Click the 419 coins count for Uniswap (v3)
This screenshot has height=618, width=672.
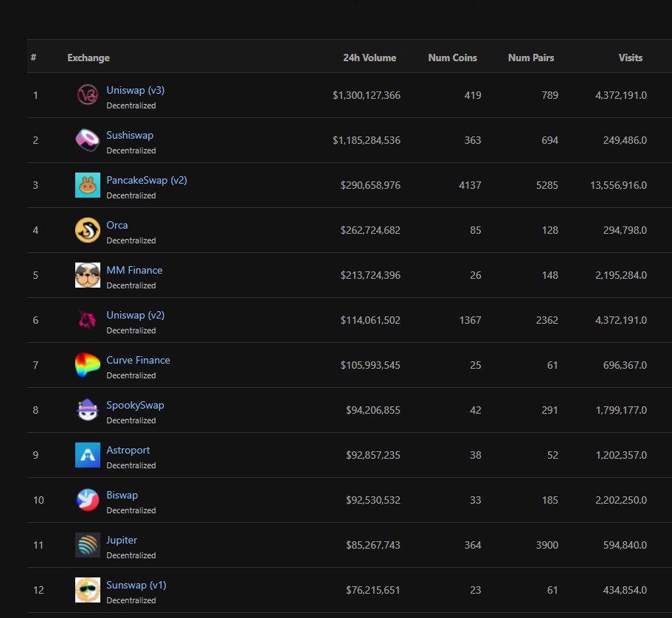[473, 95]
